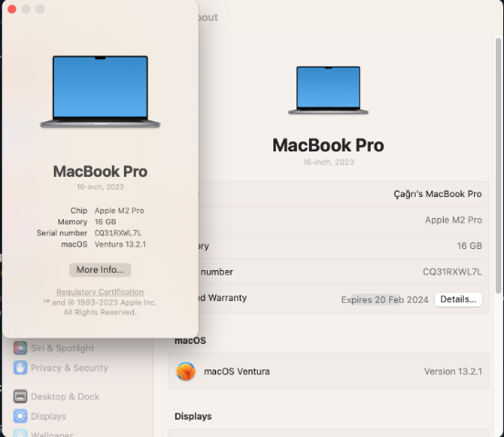Click the Displays sidebar icon

[20, 416]
